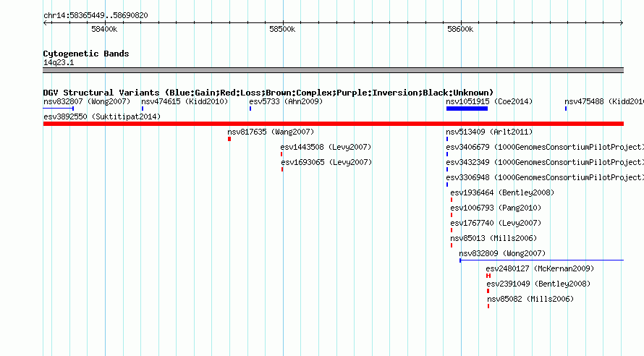
Task: Click the gray 14q23.1 cytogenetic band bar
Action: [334, 70]
